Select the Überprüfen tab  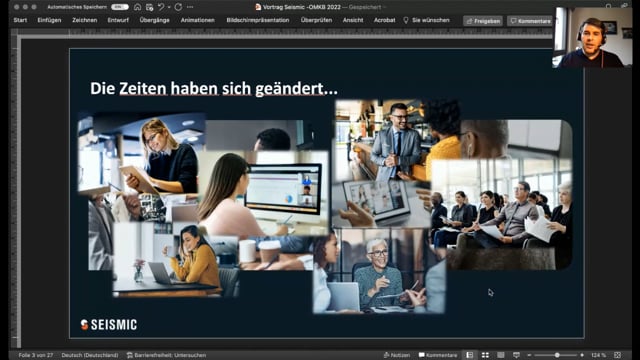316,20
